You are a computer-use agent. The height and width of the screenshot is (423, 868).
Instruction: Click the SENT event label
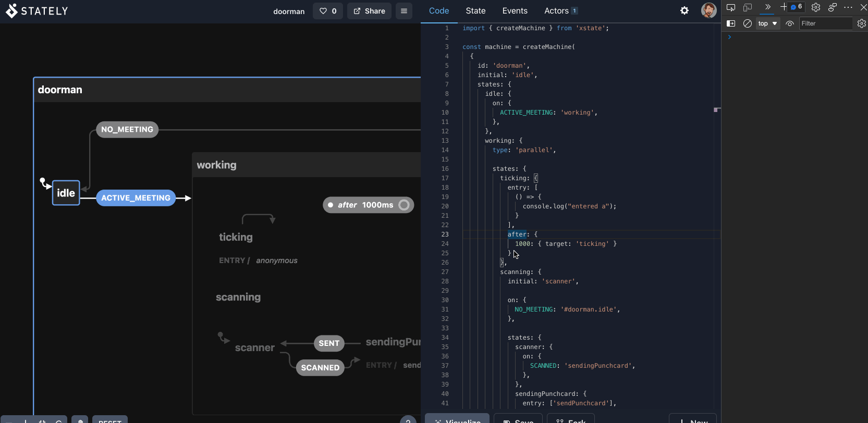(x=329, y=343)
